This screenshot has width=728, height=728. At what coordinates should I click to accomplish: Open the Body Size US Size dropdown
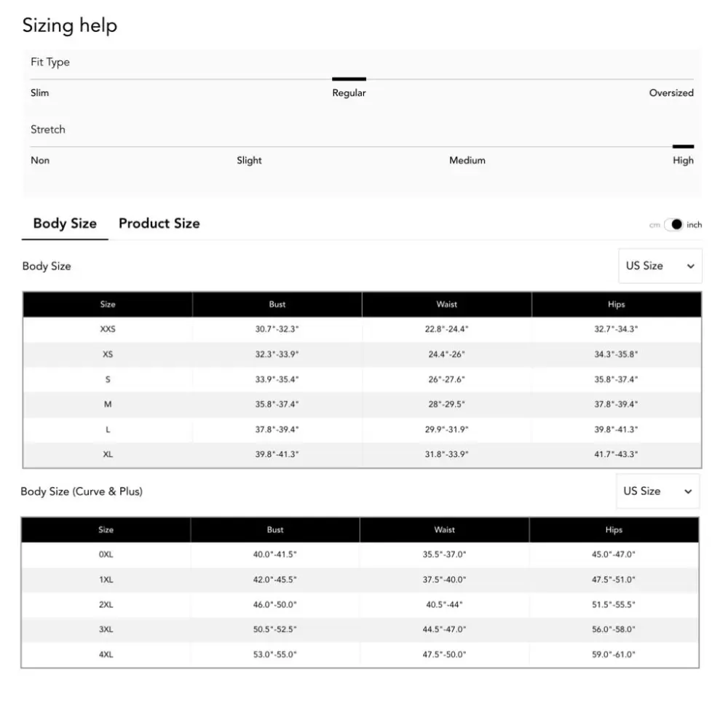660,266
